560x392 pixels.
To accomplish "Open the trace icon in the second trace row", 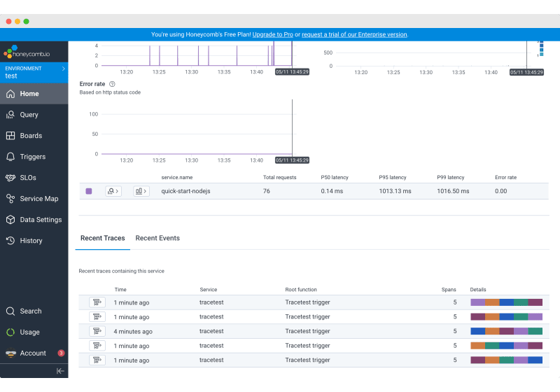I will coord(97,316).
